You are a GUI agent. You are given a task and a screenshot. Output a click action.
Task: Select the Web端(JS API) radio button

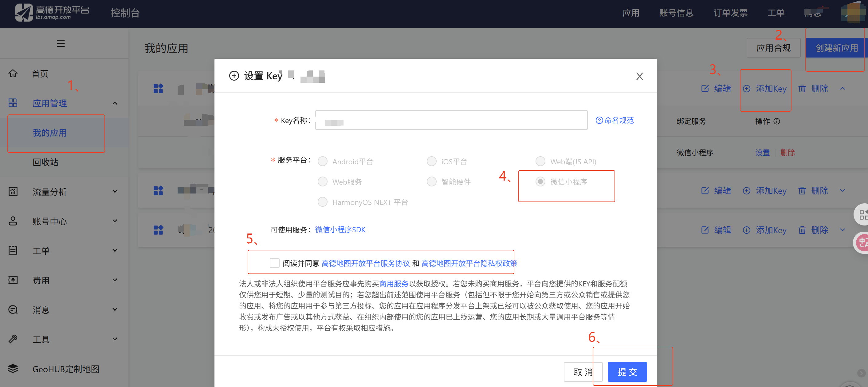point(540,161)
